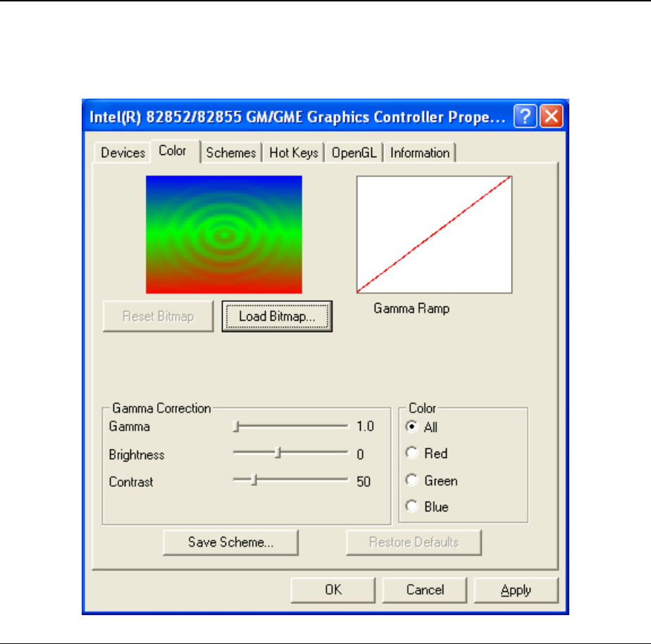Click the Brightness slider thumb
Viewport: 651px width, 644px height.
pos(278,453)
